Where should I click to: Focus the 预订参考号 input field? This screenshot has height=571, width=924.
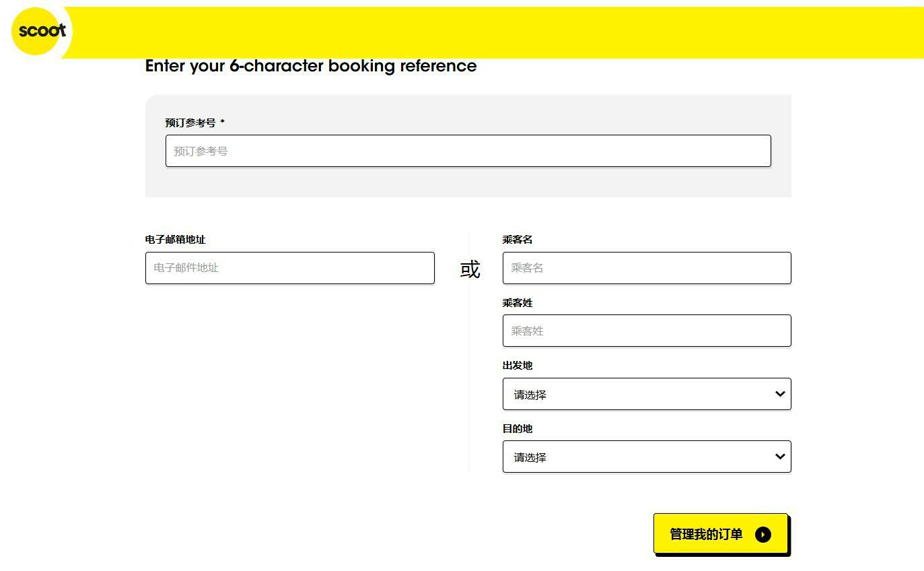(468, 151)
